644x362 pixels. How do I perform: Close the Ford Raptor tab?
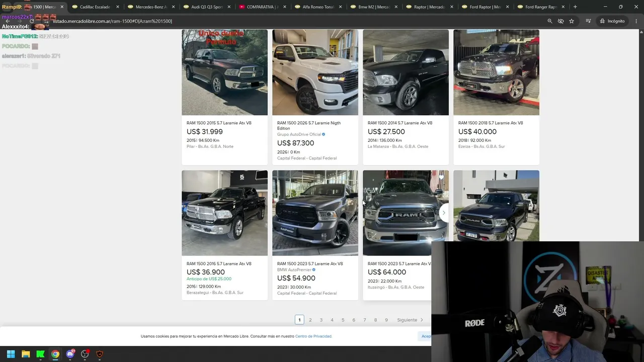point(507,7)
